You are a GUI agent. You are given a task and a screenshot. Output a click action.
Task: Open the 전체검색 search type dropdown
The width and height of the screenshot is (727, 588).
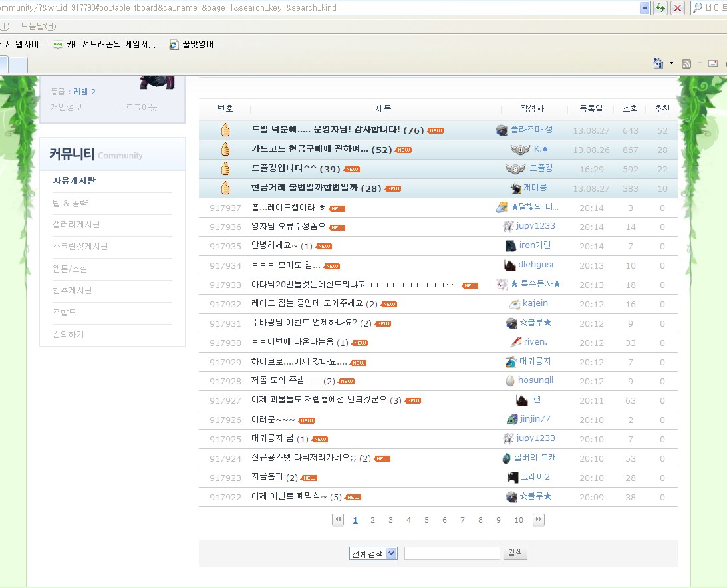pyautogui.click(x=373, y=553)
